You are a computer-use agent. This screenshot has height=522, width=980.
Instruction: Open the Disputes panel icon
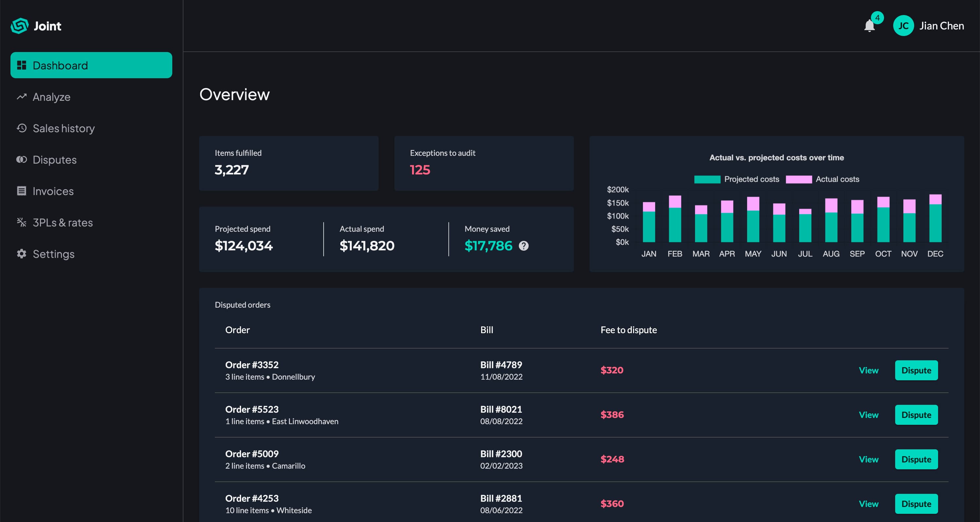point(22,160)
